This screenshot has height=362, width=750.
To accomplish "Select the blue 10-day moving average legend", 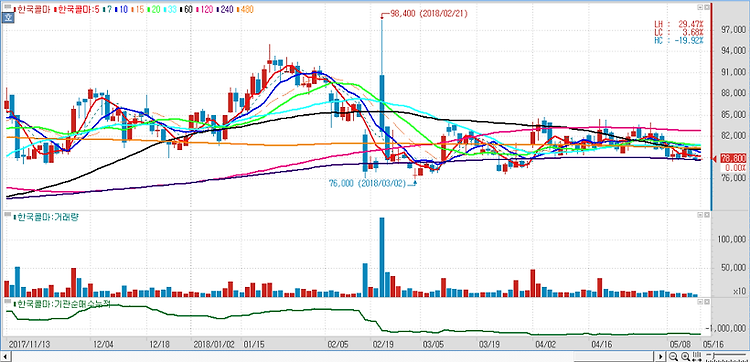I will (x=121, y=9).
